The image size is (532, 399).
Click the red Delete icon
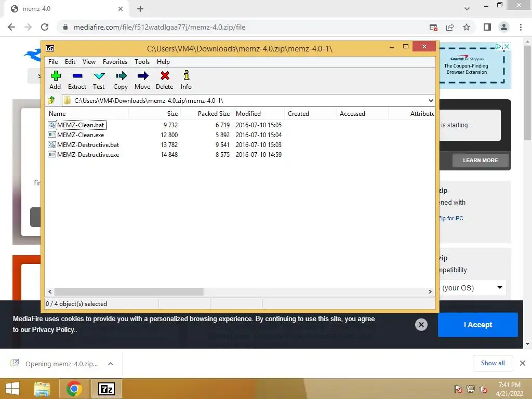click(x=165, y=76)
